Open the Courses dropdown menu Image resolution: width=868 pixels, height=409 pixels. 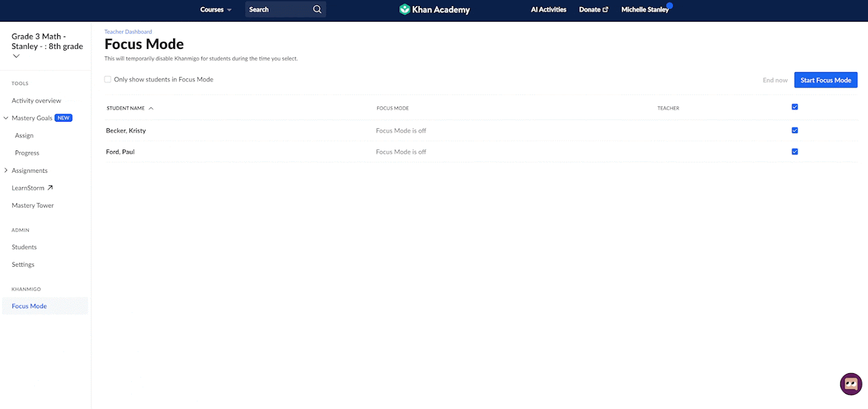pyautogui.click(x=216, y=10)
